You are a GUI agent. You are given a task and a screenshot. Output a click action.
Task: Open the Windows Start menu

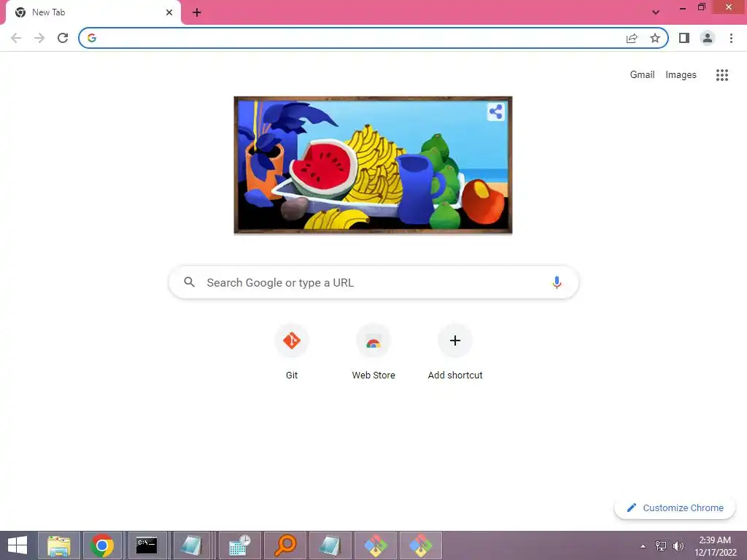point(18,545)
